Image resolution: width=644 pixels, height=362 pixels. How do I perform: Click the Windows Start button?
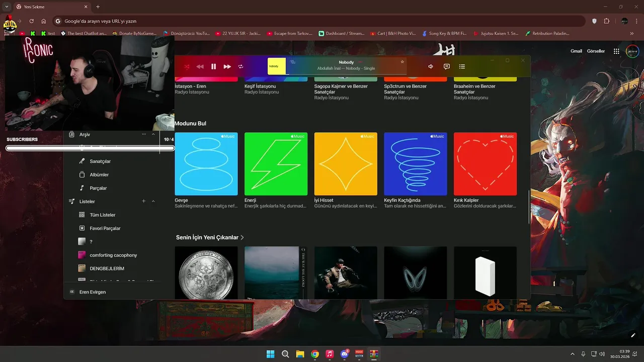click(x=270, y=354)
